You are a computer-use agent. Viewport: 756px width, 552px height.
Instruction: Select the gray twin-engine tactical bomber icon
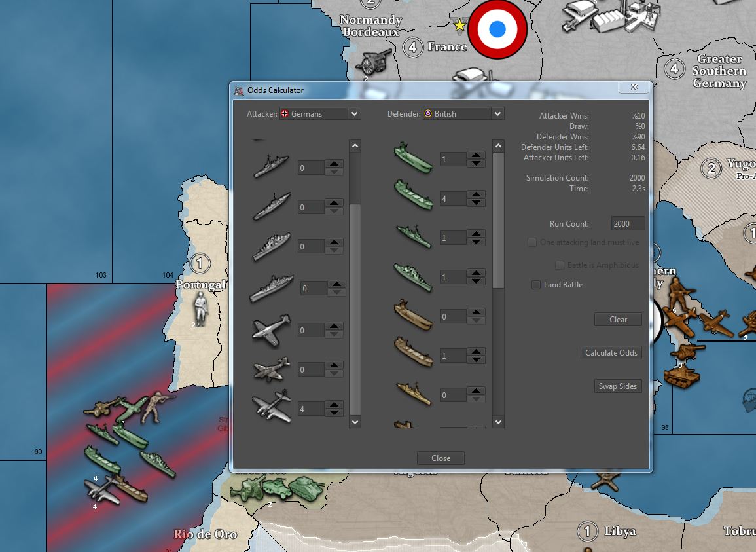[272, 369]
